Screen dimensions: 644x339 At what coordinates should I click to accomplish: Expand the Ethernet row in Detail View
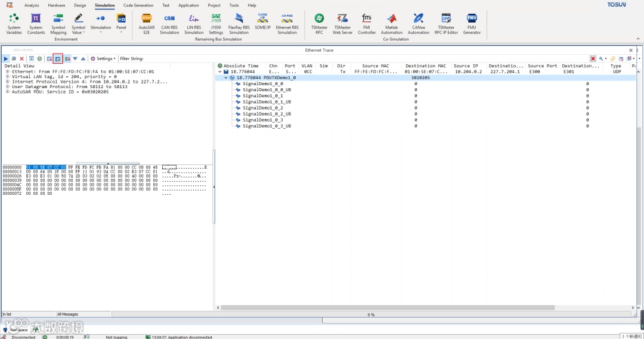point(7,71)
